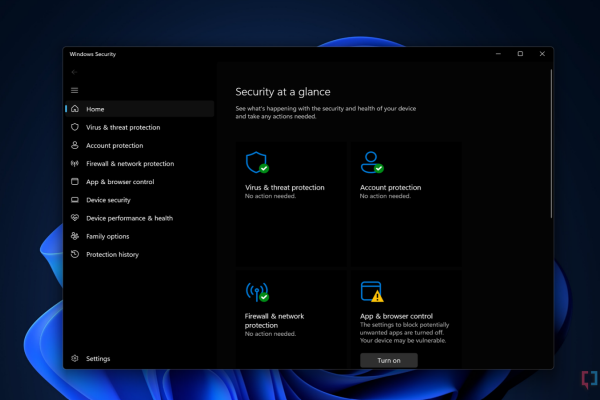The image size is (600, 400).
Task: Click the Security at a glance heading
Action: (283, 92)
